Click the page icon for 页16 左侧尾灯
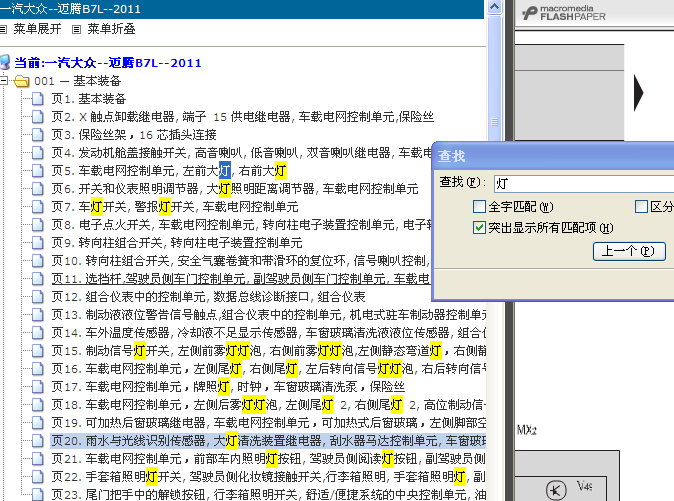The image size is (674, 501). [x=38, y=369]
